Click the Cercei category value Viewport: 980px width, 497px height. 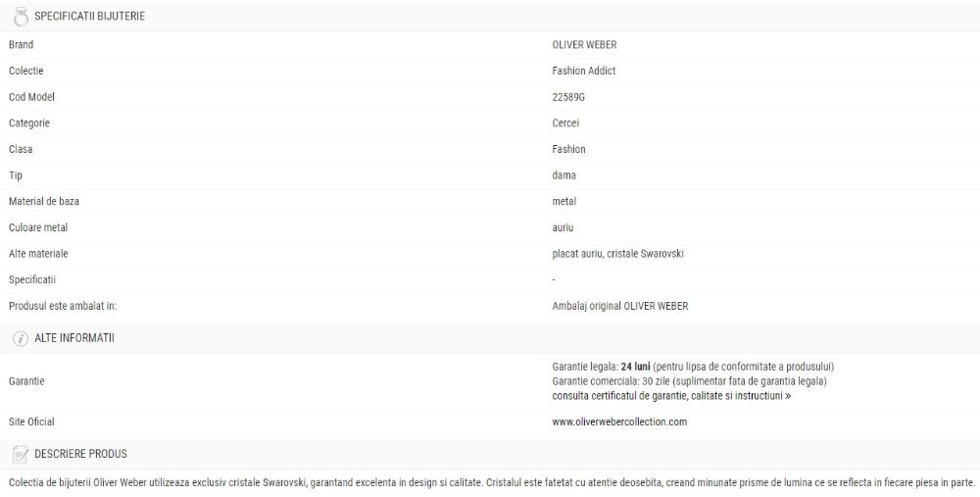click(x=565, y=124)
